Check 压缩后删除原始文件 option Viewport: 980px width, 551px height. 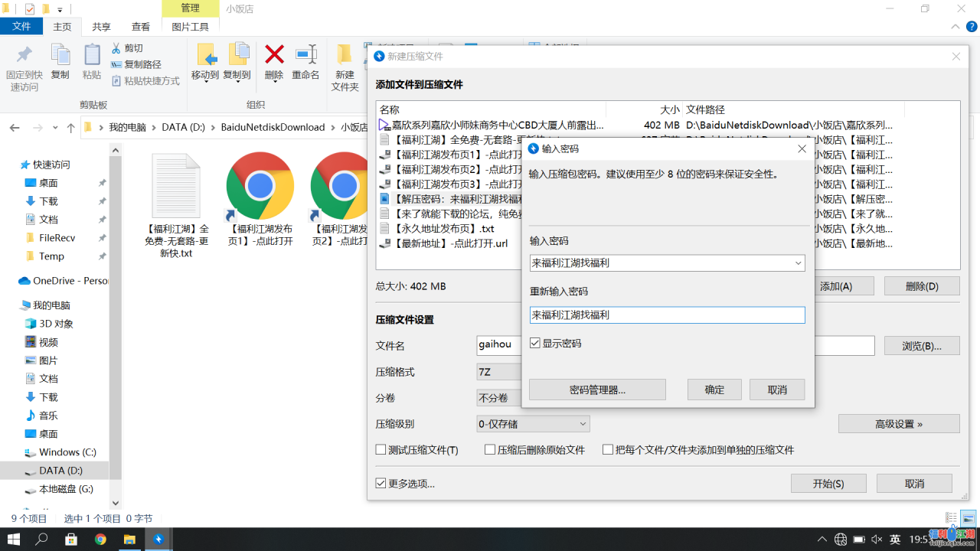(x=490, y=450)
